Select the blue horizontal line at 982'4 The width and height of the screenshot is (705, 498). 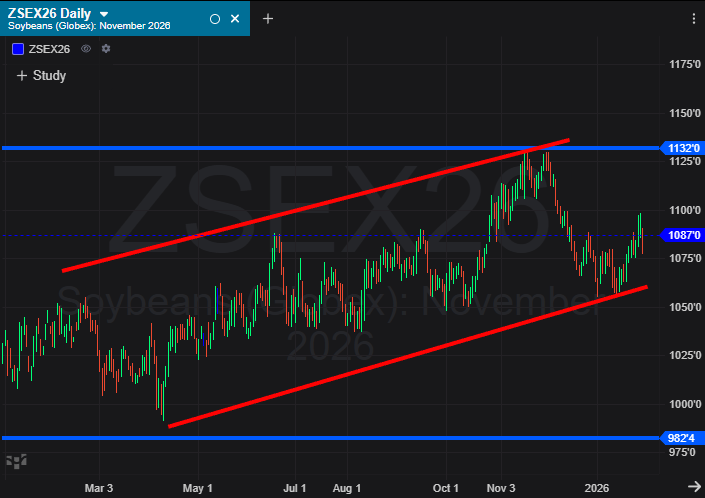pos(330,438)
